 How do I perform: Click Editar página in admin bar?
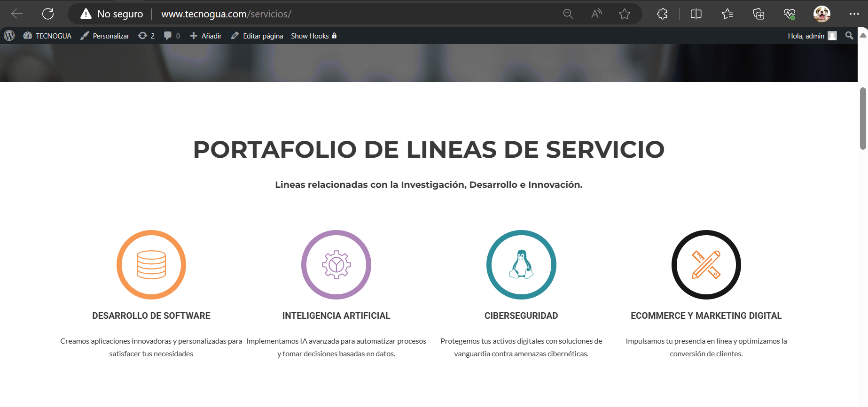click(257, 36)
